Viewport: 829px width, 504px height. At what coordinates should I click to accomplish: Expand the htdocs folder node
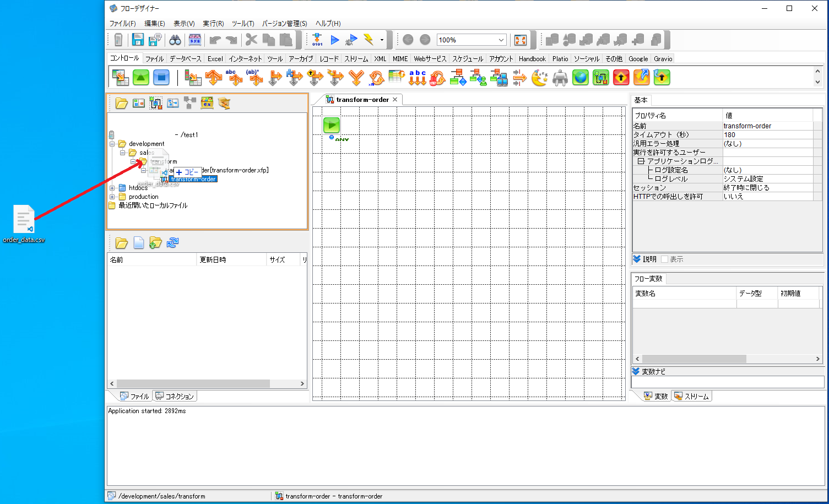(x=112, y=188)
